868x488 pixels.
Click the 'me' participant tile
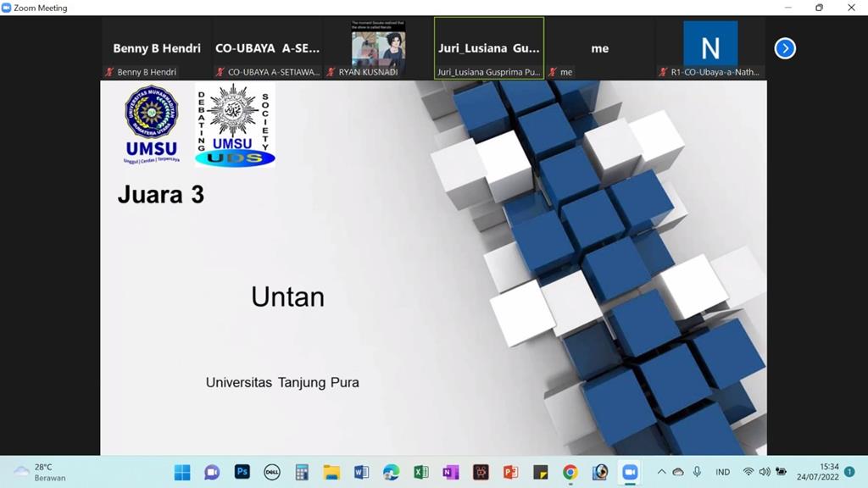(x=599, y=48)
